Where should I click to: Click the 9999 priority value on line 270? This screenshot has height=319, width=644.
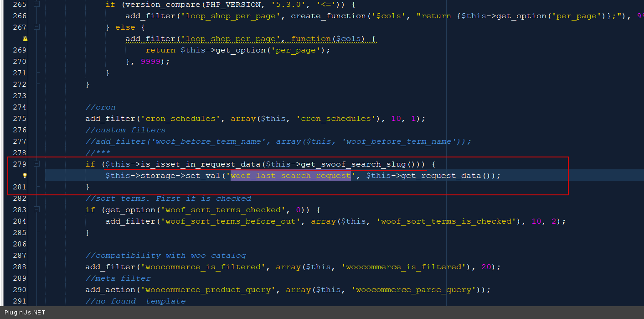point(150,62)
